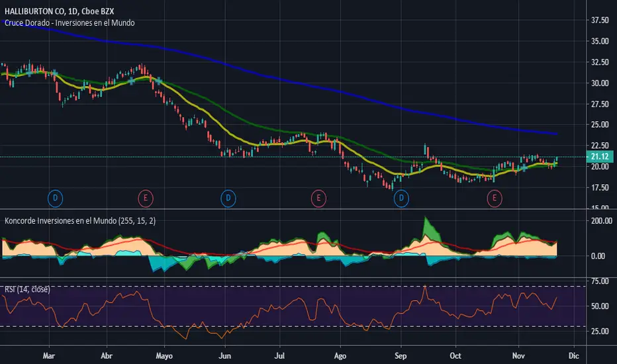Click the 30.00 price axis label
The image size is (617, 364).
pyautogui.click(x=600, y=83)
